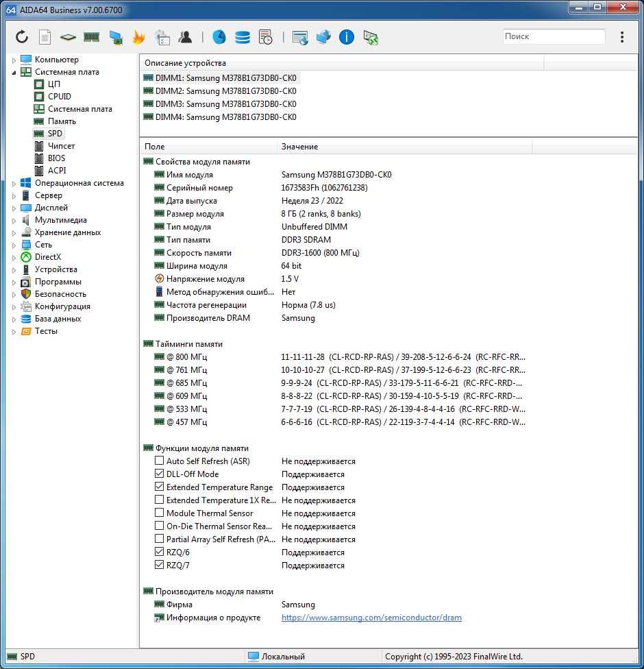Select CPUID tree item
The width and height of the screenshot is (644, 669).
60,97
